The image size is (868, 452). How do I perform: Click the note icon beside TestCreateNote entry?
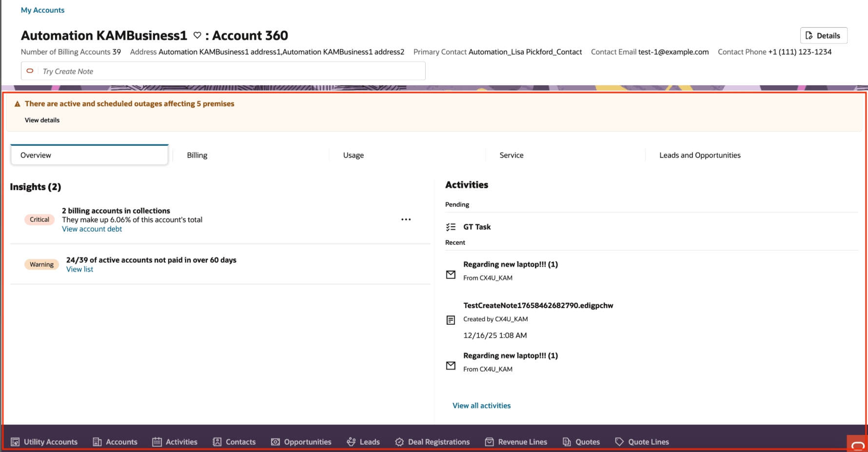[x=451, y=320]
